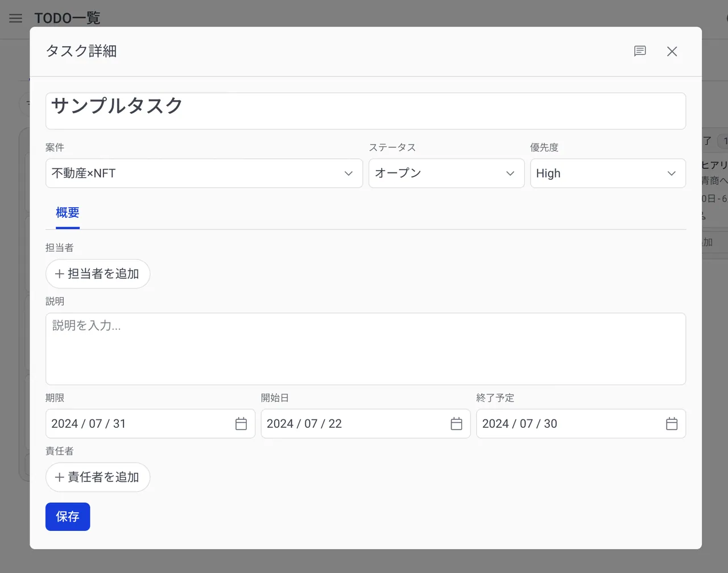This screenshot has width=728, height=573.
Task: Focus the サンプルタスク title field
Action: point(366,111)
